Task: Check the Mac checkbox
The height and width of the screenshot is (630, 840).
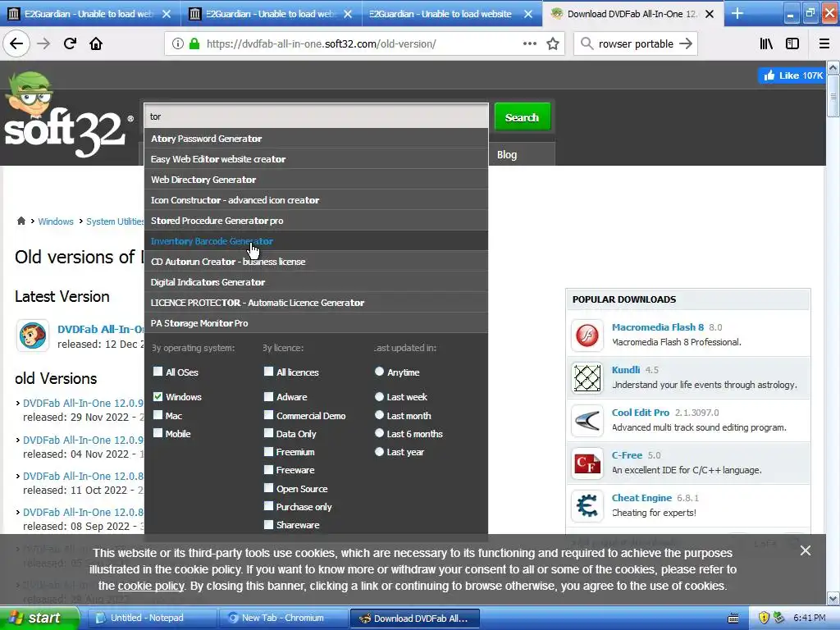Action: coord(158,415)
